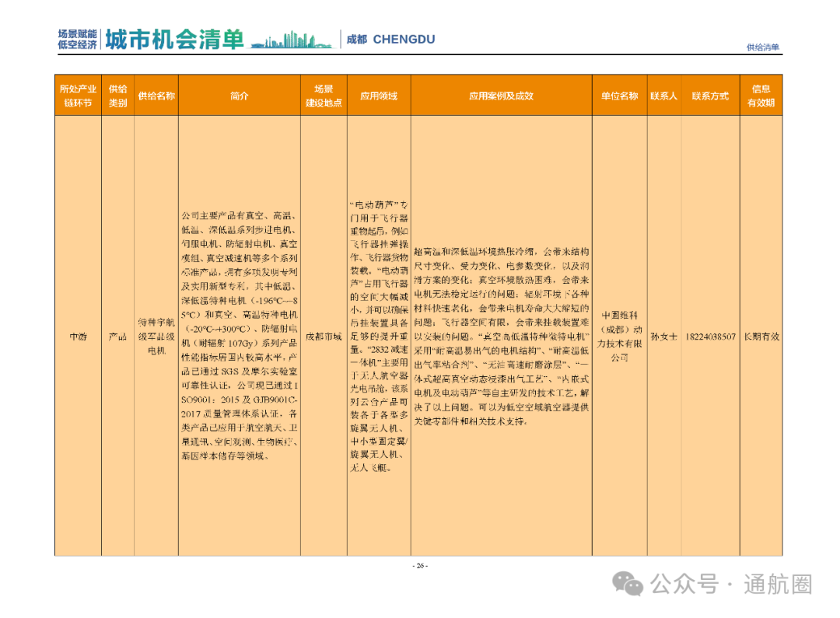Select the 产品 cell
Viewport: 840px width, 618px height.
[x=118, y=337]
